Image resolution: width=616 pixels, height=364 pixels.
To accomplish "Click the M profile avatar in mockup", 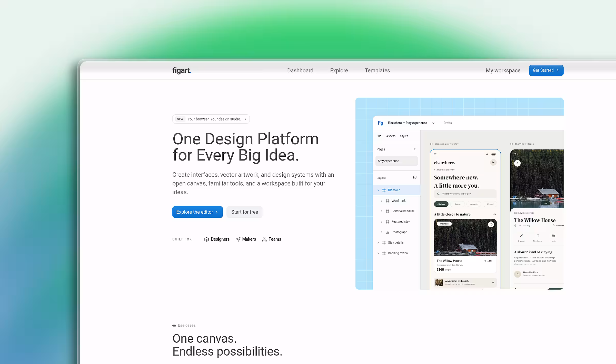I will pos(493,163).
